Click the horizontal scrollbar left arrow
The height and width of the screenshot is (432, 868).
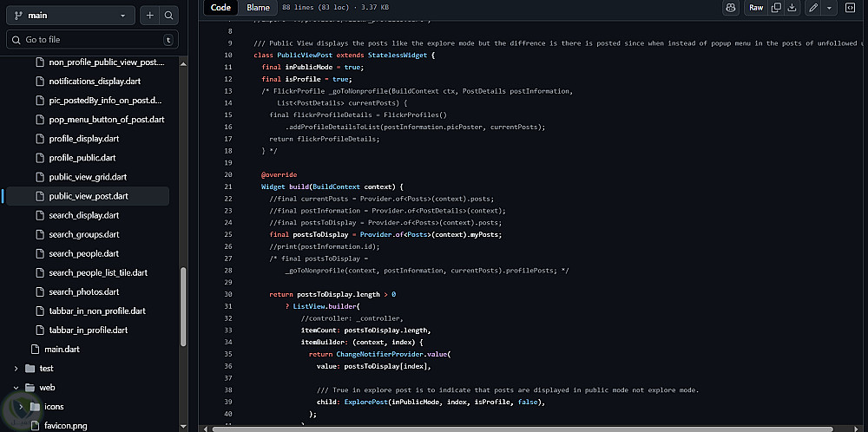pyautogui.click(x=206, y=429)
